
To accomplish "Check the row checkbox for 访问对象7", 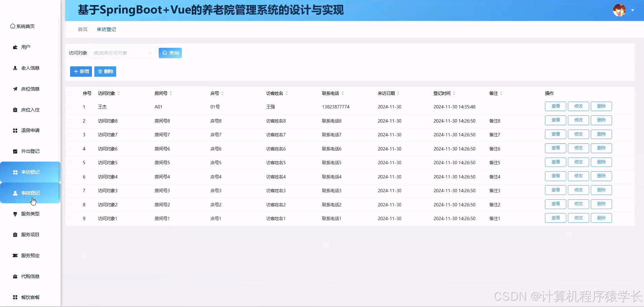I will (x=70, y=135).
